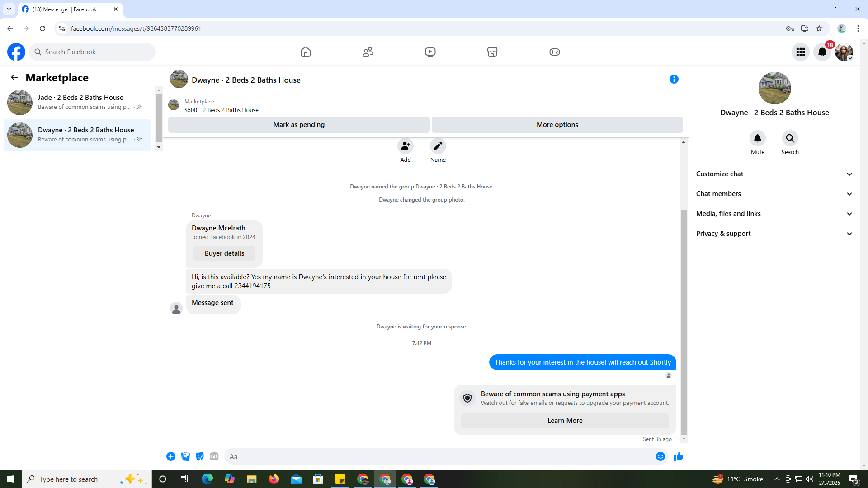Click the chat list scrollbar thumb
Screen dimensions: 868x488
click(x=159, y=118)
